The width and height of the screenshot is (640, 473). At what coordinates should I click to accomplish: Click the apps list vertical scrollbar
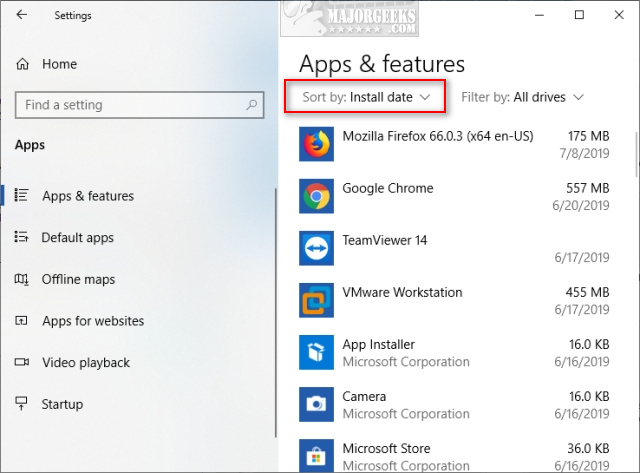(x=636, y=154)
